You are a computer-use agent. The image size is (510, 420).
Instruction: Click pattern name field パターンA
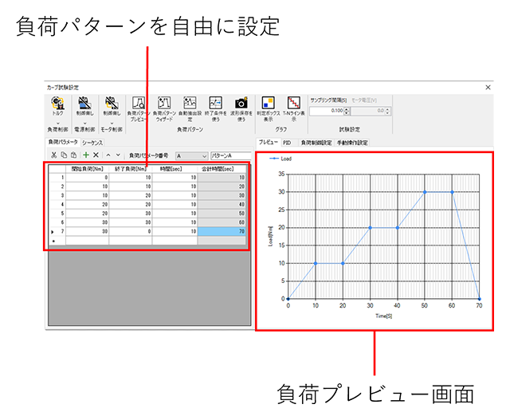click(231, 156)
